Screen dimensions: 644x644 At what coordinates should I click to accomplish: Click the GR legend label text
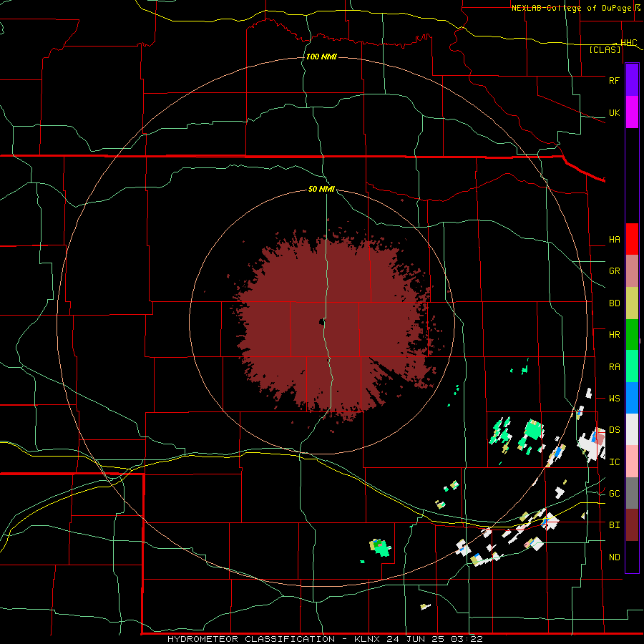click(x=614, y=271)
